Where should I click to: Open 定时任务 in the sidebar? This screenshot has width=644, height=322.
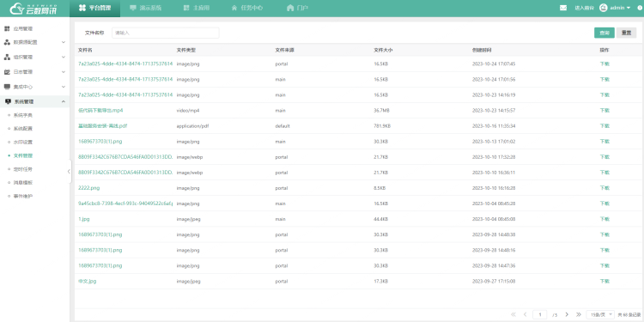click(23, 169)
